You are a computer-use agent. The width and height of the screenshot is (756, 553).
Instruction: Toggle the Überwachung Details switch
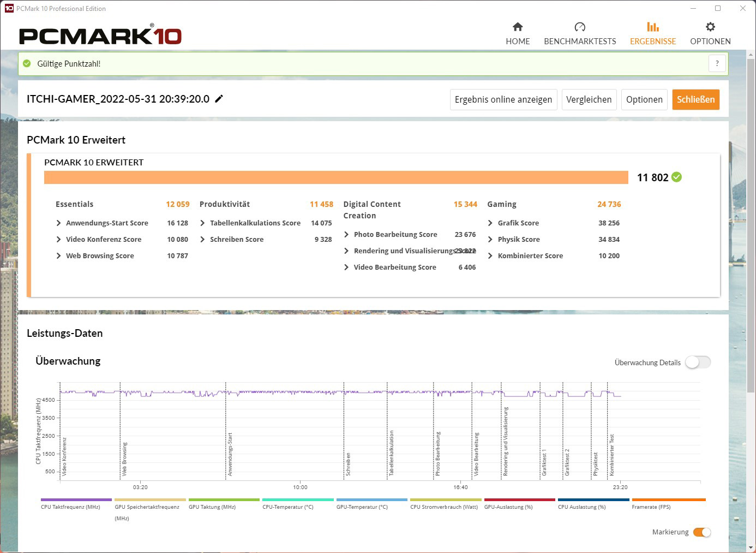698,362
